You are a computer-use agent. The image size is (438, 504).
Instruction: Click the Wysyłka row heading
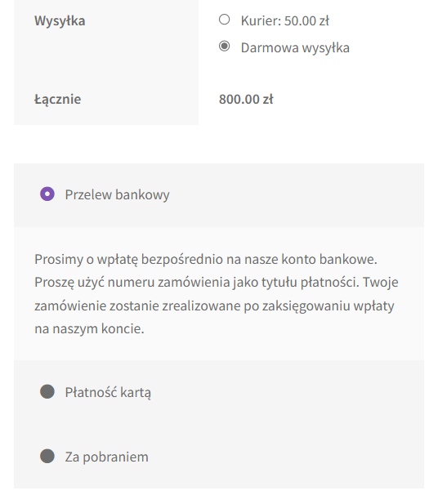tap(60, 21)
